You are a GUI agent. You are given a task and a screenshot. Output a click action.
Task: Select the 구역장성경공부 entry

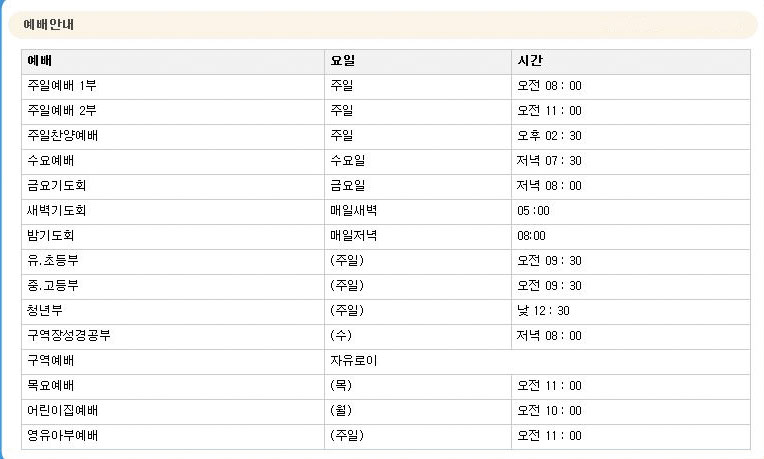pos(69,336)
